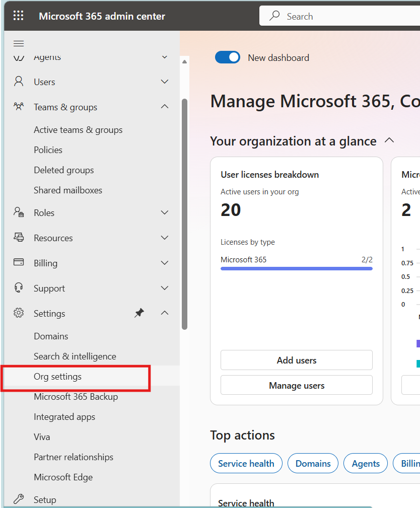Click the Agents icon in sidebar

pos(19,58)
